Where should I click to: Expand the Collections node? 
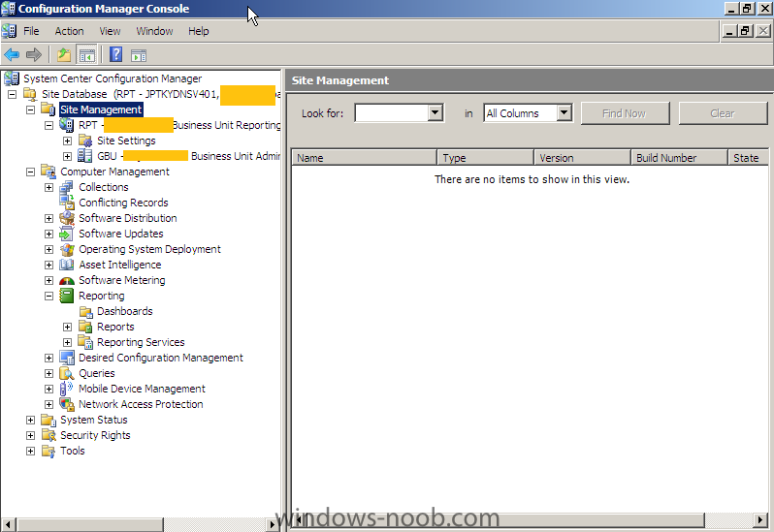tap(48, 187)
